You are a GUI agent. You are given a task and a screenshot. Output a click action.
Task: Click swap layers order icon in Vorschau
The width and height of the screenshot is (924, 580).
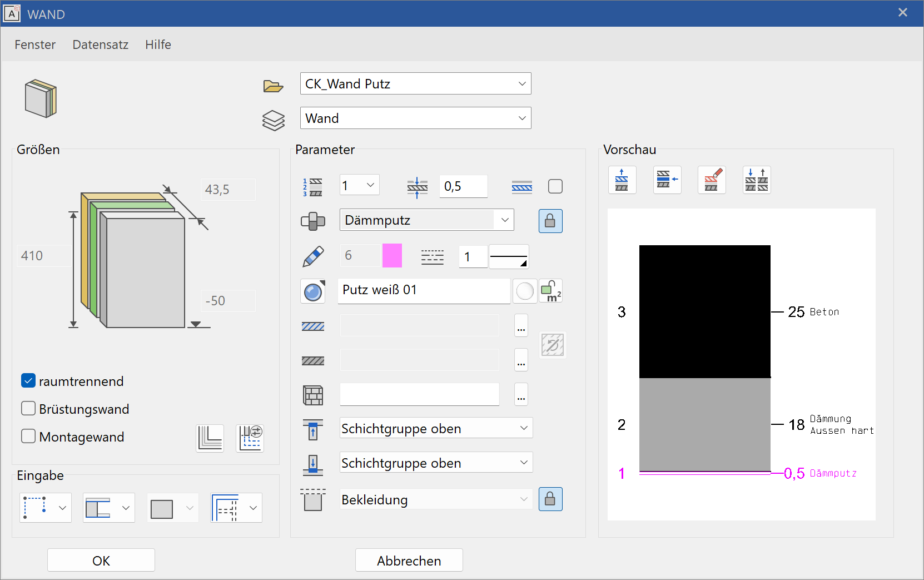pos(757,180)
